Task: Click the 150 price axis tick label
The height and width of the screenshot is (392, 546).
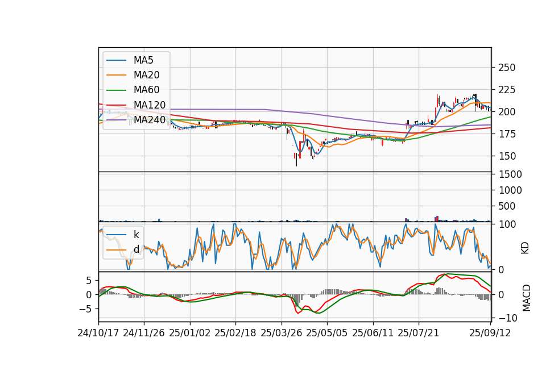Action: [507, 157]
